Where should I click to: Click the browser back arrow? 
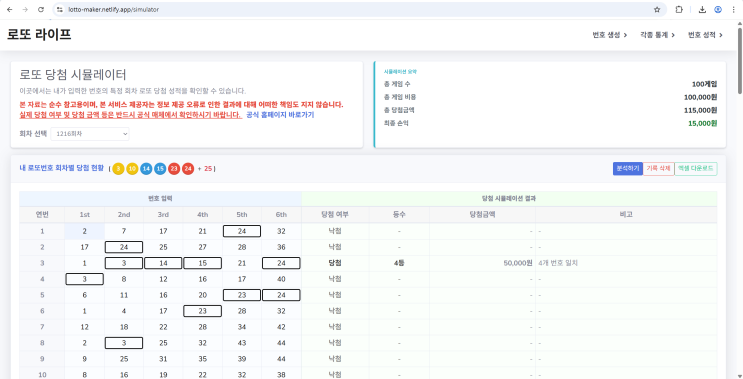9,9
